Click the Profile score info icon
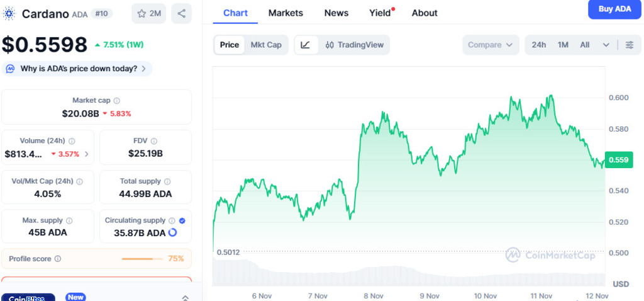Viewport: 644px width, 301px height. click(x=58, y=259)
